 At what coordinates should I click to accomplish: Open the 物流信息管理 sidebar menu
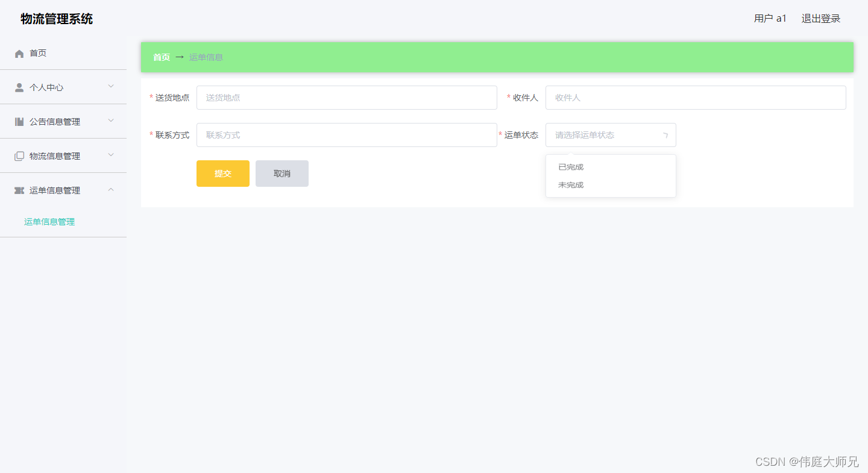63,156
